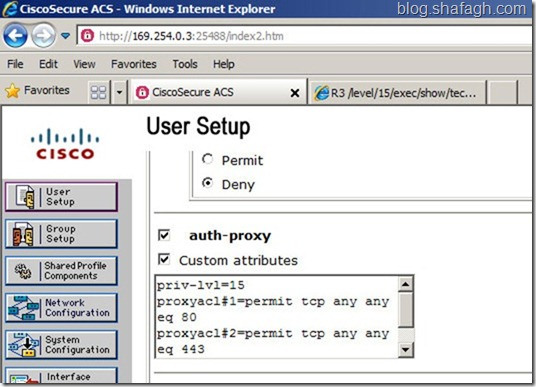
Task: Open the recent pages dropdown arrow
Action: pos(65,36)
